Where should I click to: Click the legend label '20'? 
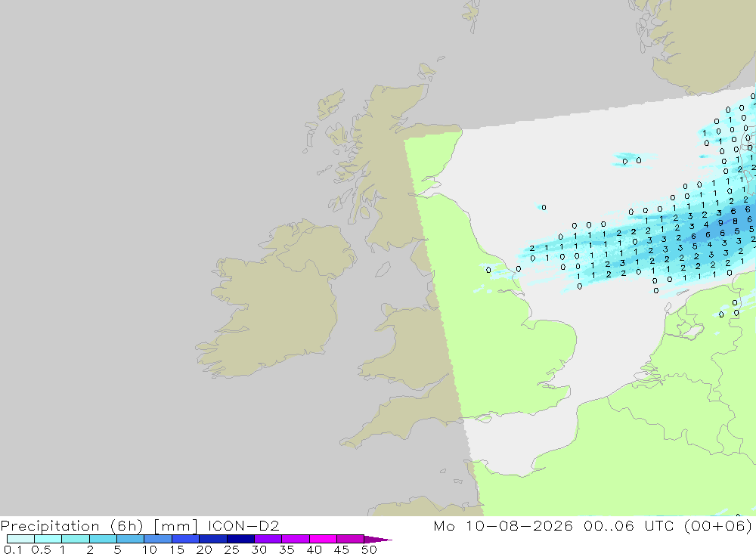click(x=204, y=549)
